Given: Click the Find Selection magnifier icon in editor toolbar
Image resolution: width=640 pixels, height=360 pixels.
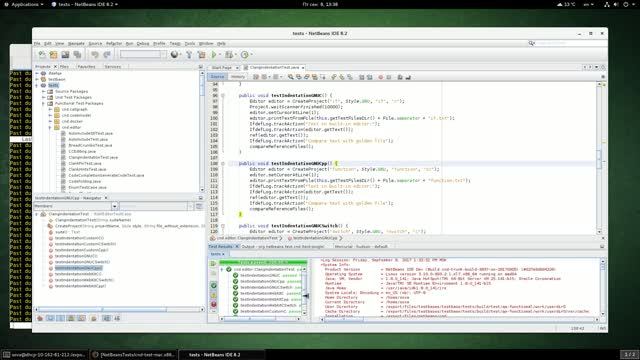Looking at the screenshot, I should coord(291,77).
